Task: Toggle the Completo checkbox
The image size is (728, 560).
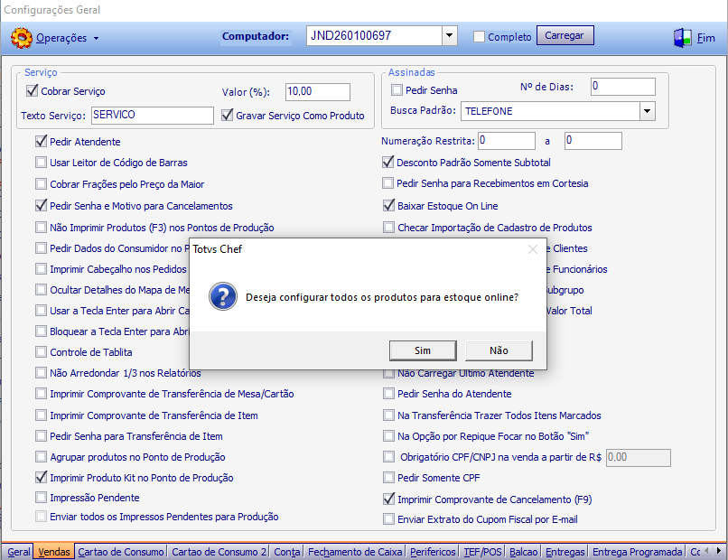Action: [479, 37]
